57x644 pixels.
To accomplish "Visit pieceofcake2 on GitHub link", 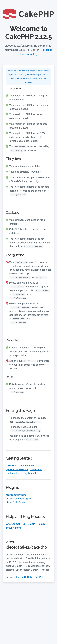I will click(x=19, y=577).
